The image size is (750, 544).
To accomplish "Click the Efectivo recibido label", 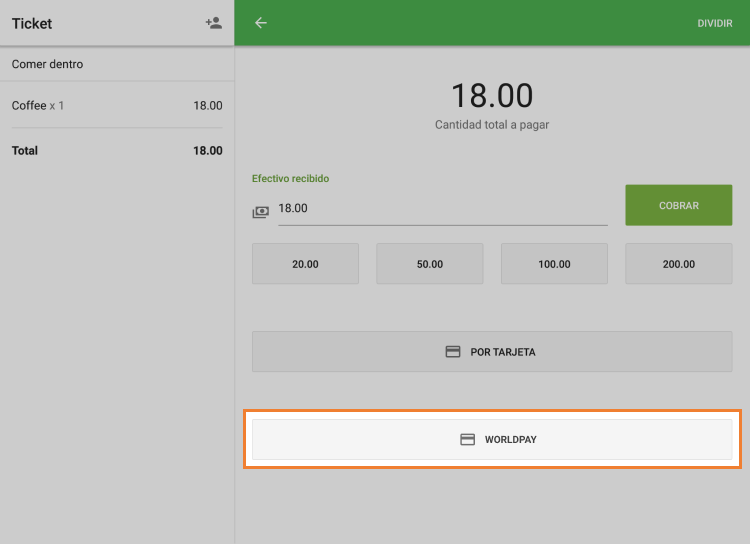I will tap(290, 178).
